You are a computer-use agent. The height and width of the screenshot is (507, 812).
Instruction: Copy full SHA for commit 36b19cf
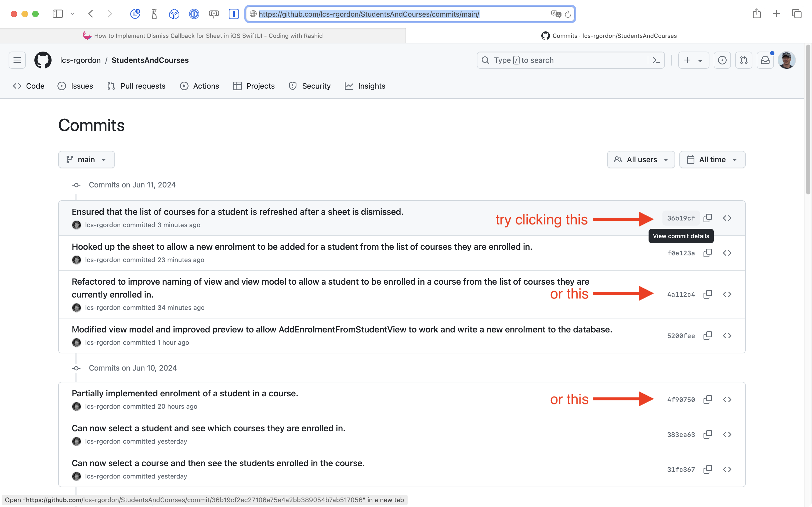(x=708, y=218)
